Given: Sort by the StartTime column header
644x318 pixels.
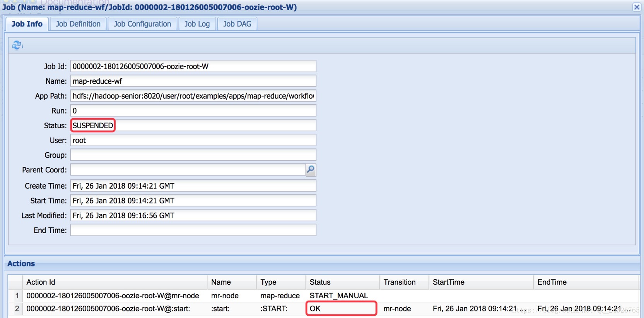Looking at the screenshot, I should click(481, 282).
